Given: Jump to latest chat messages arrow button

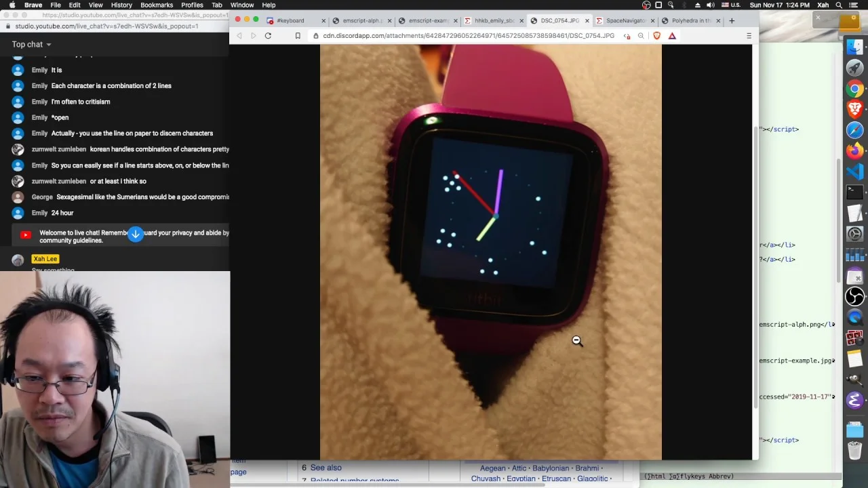Looking at the screenshot, I should pyautogui.click(x=136, y=234).
